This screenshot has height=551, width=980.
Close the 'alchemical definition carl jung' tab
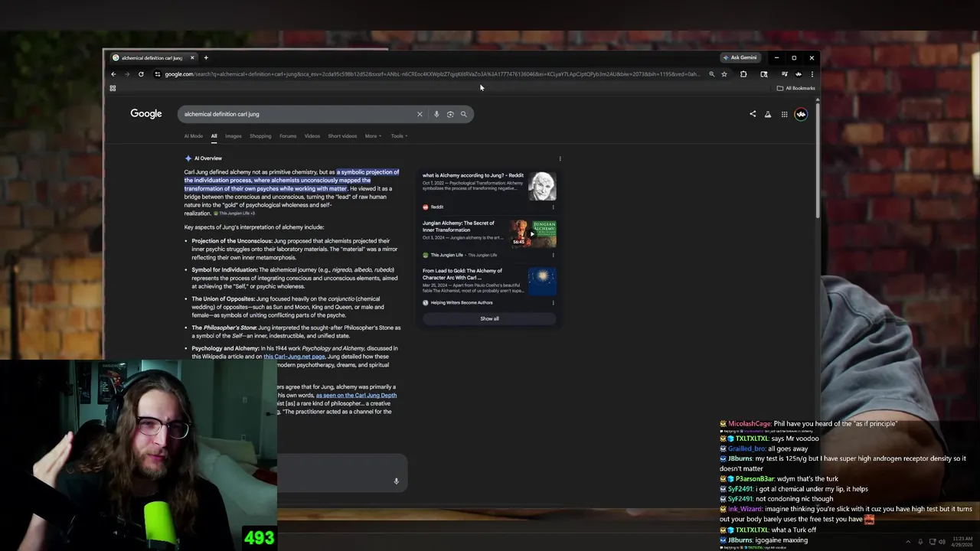(192, 57)
